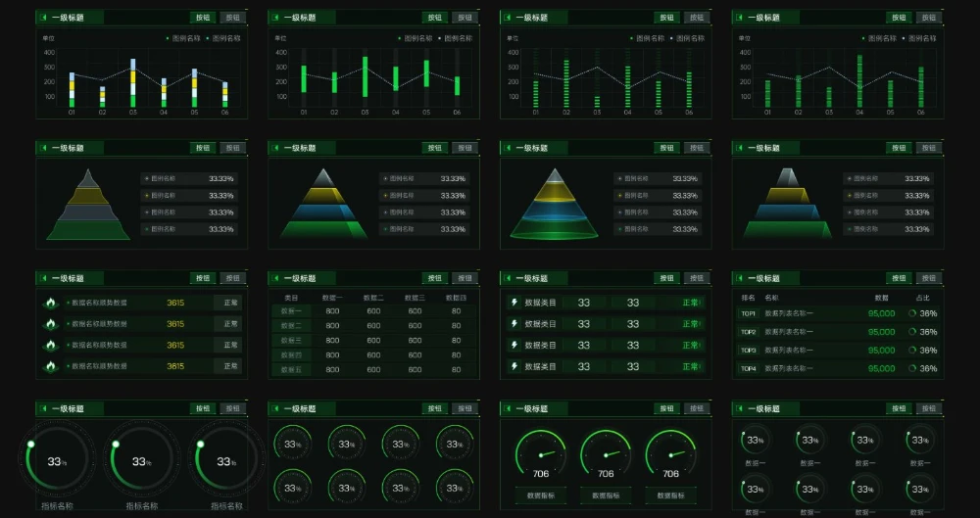Screen dimensions: 980x518
Task: Select the gray 按钮 tab above the data table
Action: click(465, 278)
